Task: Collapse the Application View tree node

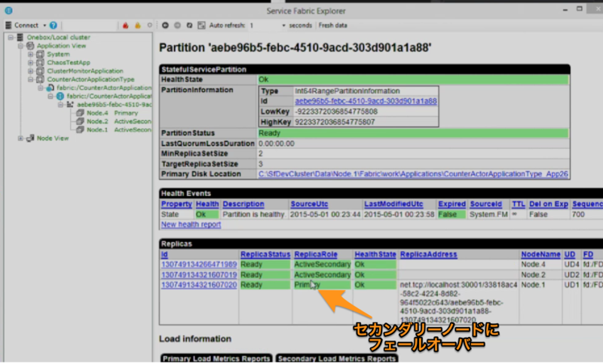Action: (20, 46)
